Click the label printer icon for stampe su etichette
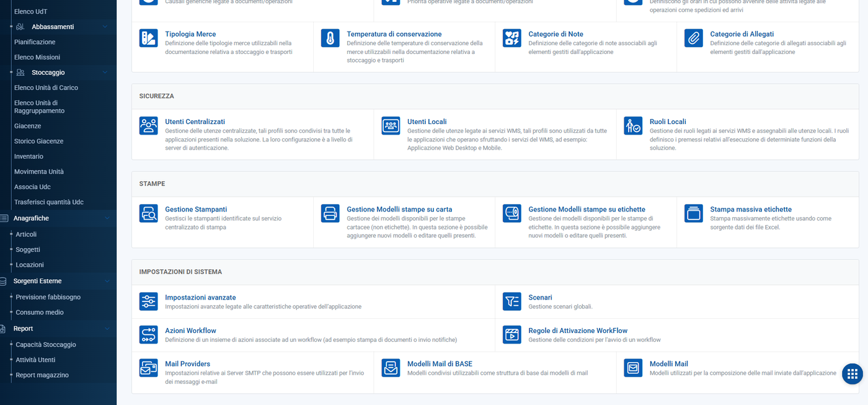Screen dimensions: 868x405 tap(511, 213)
